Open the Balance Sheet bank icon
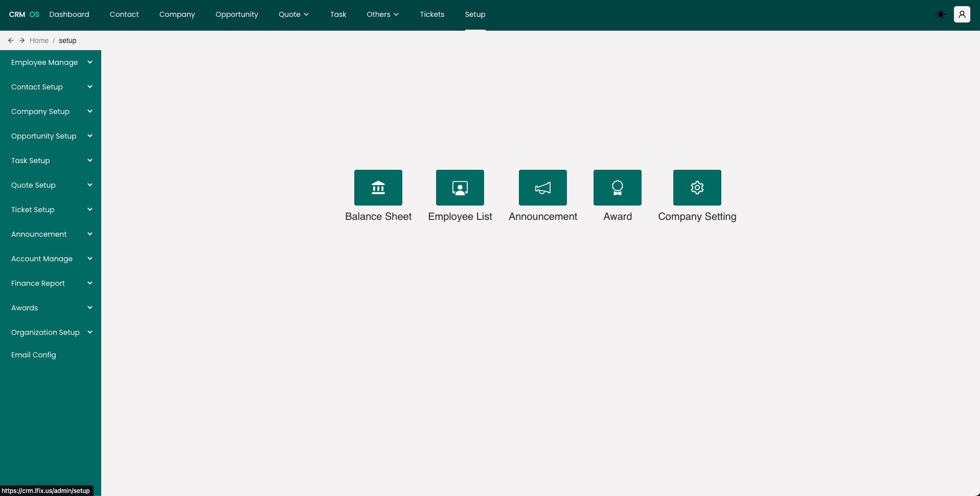 [378, 188]
